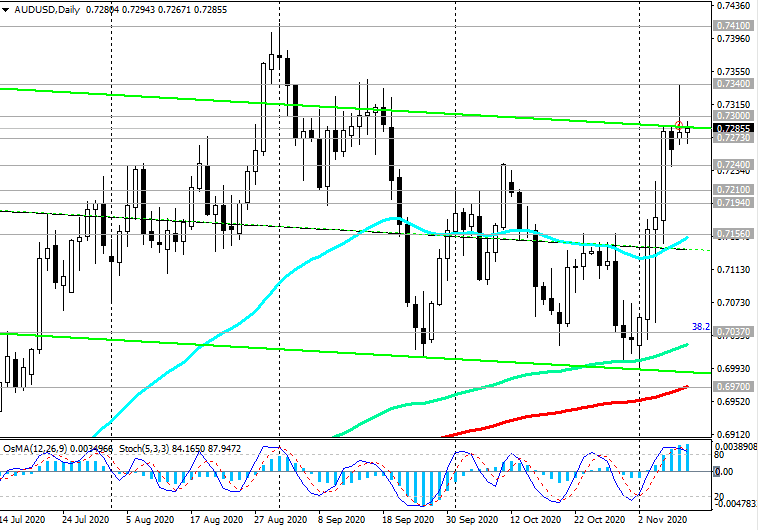The height and width of the screenshot is (530, 758).
Task: Click the 0.7273 level price label
Action: (x=733, y=138)
